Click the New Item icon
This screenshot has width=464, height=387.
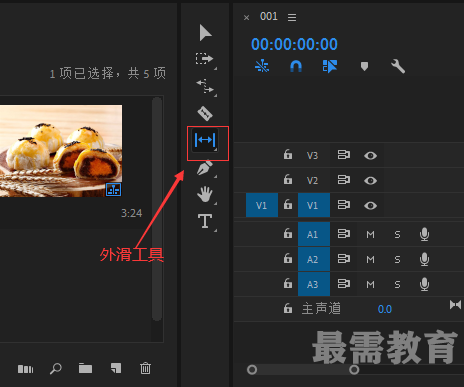click(x=116, y=368)
